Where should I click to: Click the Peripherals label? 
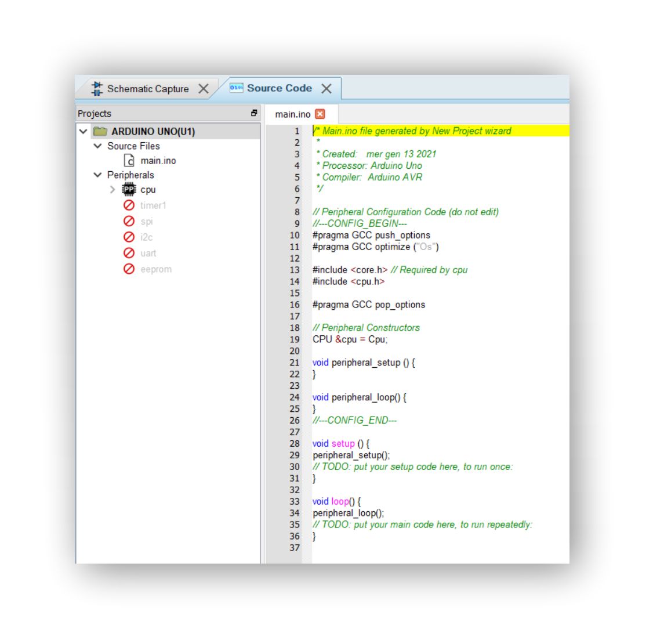(130, 175)
